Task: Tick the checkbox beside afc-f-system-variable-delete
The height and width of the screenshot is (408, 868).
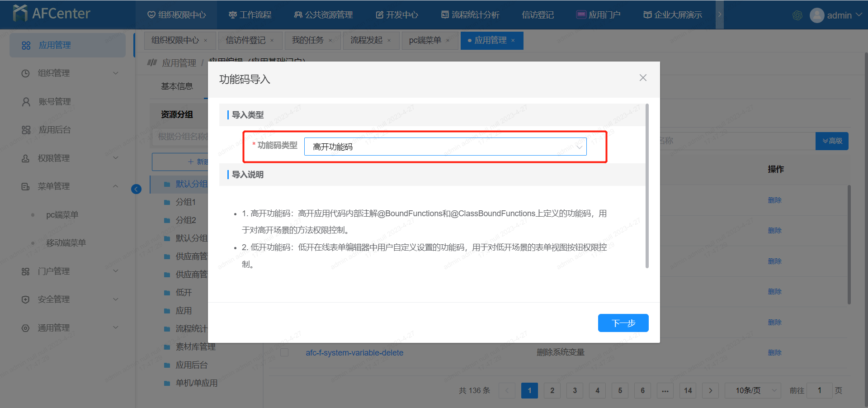Action: point(284,352)
